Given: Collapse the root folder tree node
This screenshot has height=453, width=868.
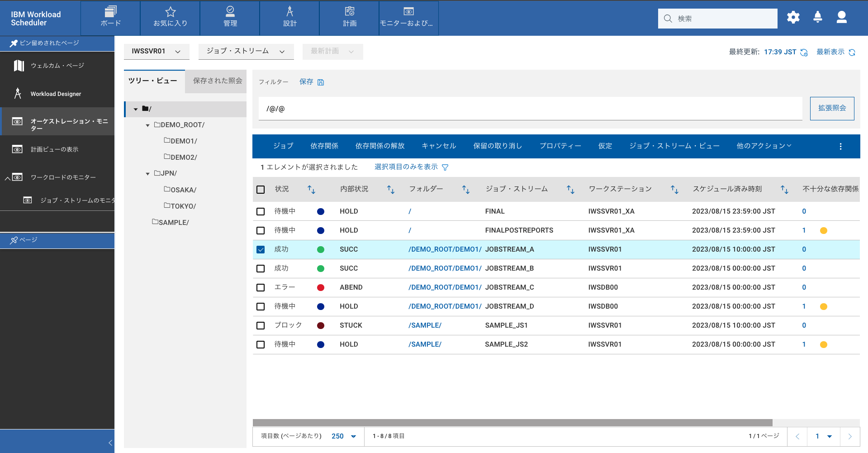Looking at the screenshot, I should (135, 109).
